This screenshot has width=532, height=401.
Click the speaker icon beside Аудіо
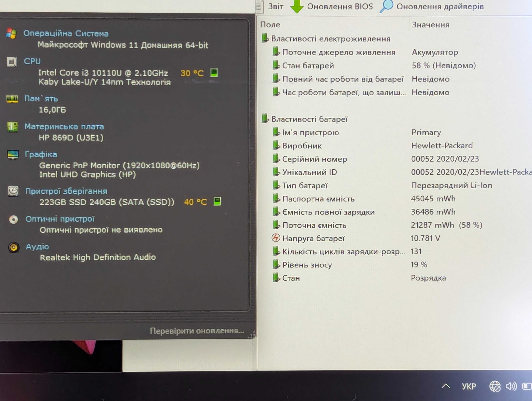tap(14, 247)
